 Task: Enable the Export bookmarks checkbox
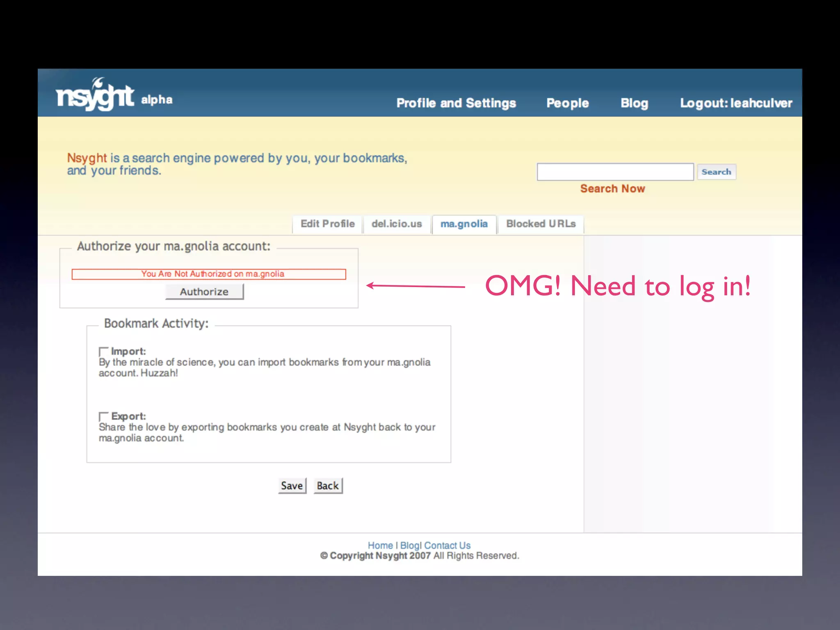103,417
